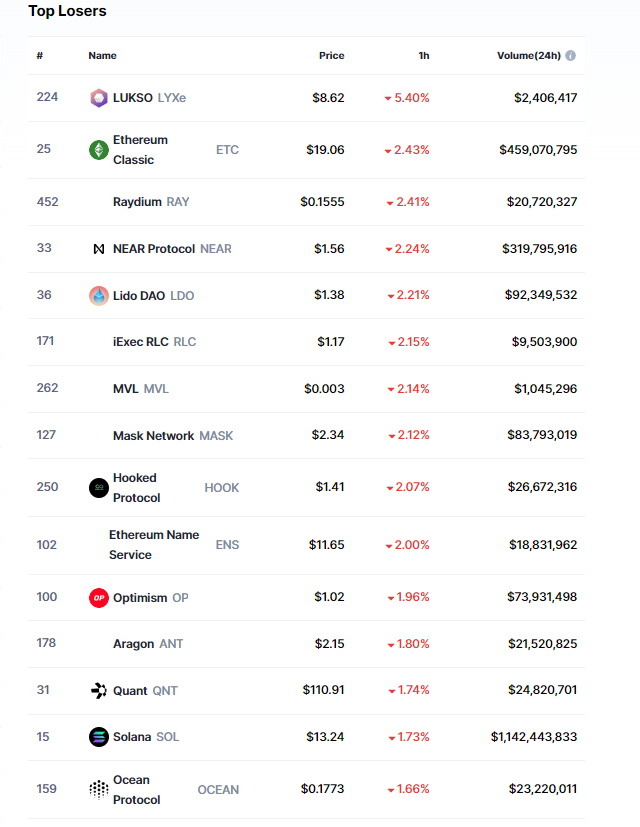Open the Aragon ANT coin link
The image size is (640, 827).
[x=134, y=644]
